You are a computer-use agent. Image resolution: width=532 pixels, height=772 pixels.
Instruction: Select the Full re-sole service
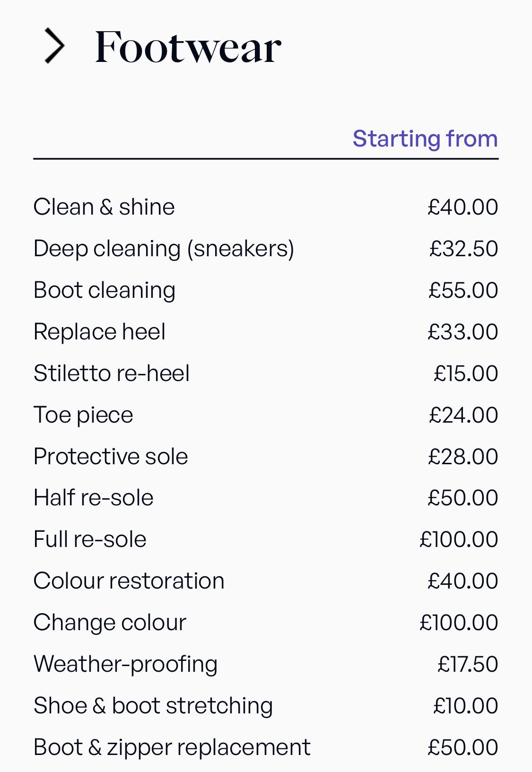click(x=266, y=539)
